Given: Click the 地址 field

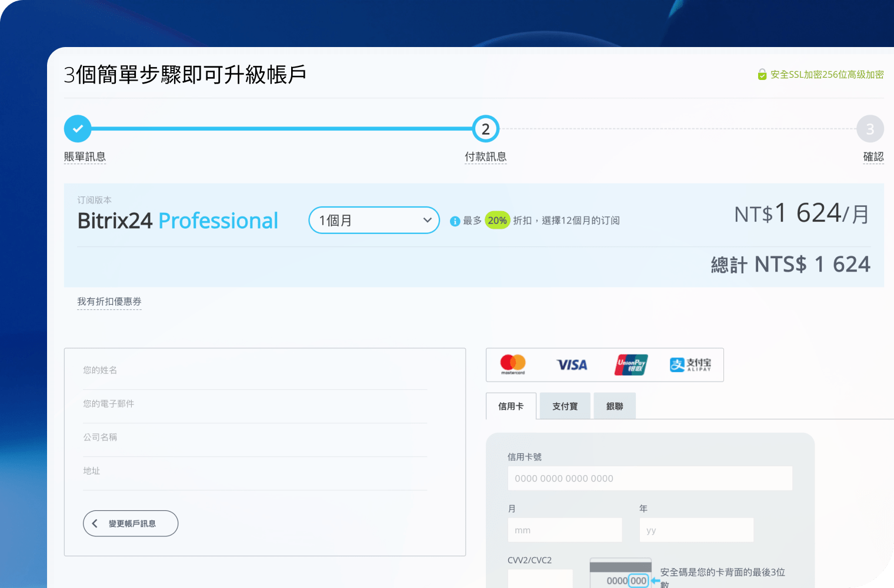Looking at the screenshot, I should coord(255,471).
